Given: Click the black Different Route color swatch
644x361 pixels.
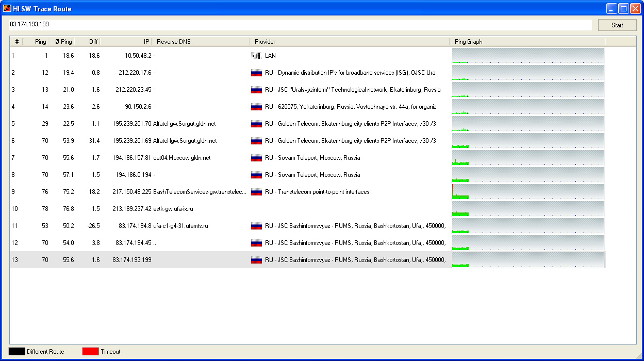Looking at the screenshot, I should pyautogui.click(x=17, y=352).
